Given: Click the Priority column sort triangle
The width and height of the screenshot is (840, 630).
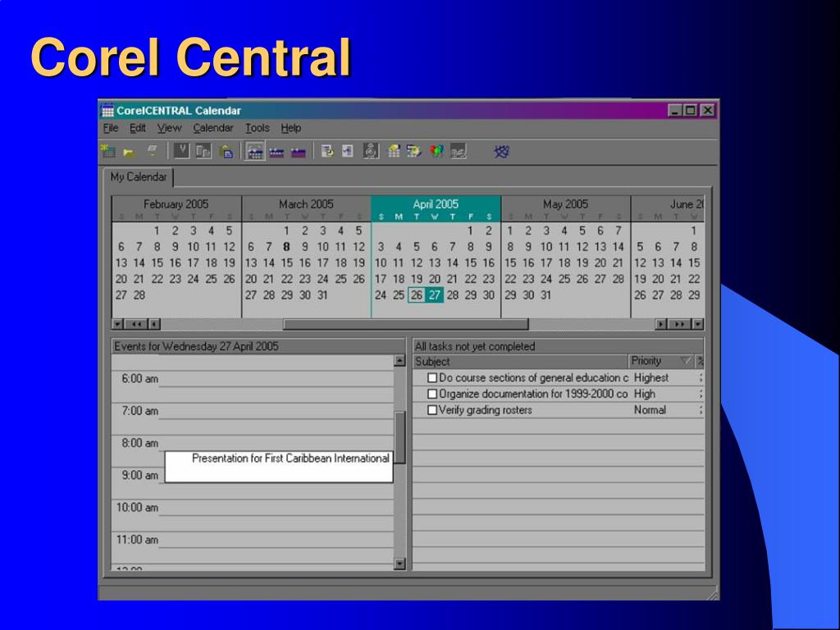Looking at the screenshot, I should click(x=685, y=361).
